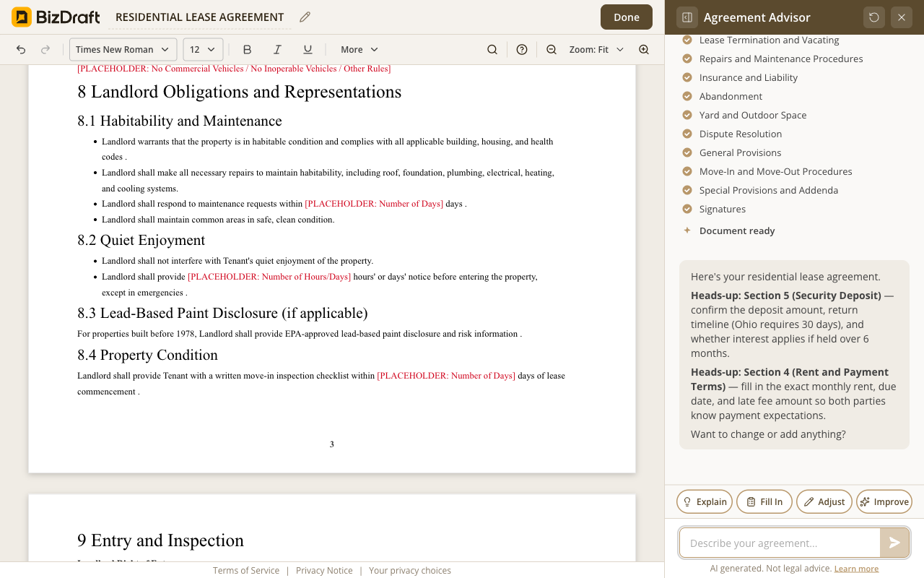
Task: Open the Your privacy choices link
Action: pyautogui.click(x=410, y=571)
